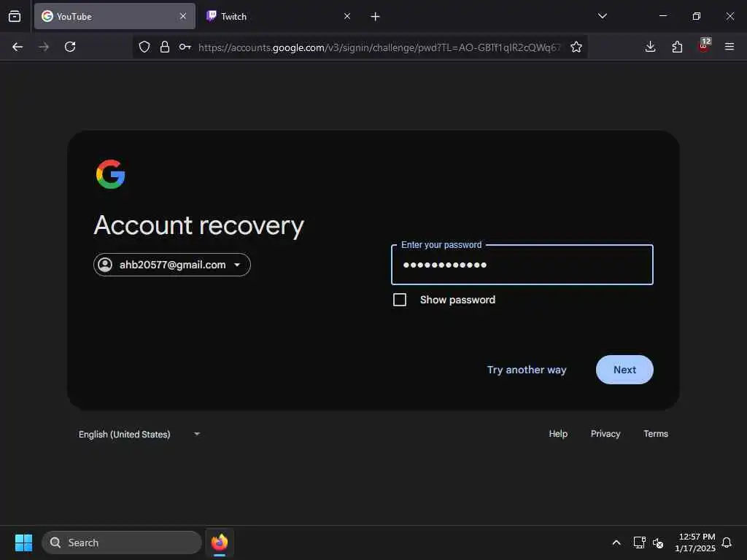Open a new browser tab
Screen dimensions: 747x560
click(x=376, y=17)
